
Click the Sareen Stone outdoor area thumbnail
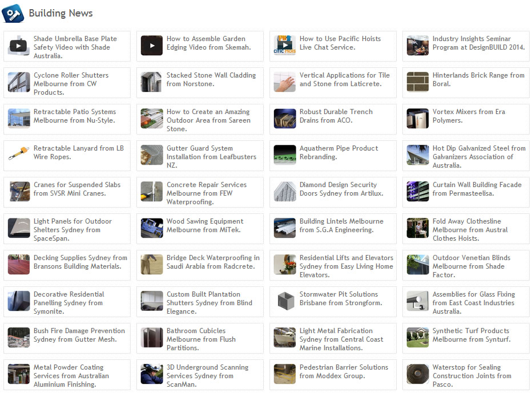click(x=152, y=118)
